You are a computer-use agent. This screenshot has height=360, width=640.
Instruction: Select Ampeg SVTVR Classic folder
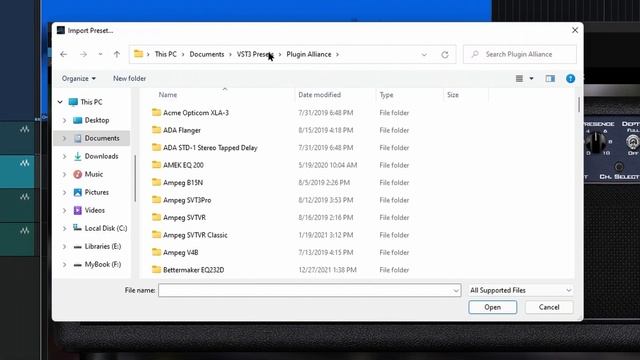click(x=195, y=235)
